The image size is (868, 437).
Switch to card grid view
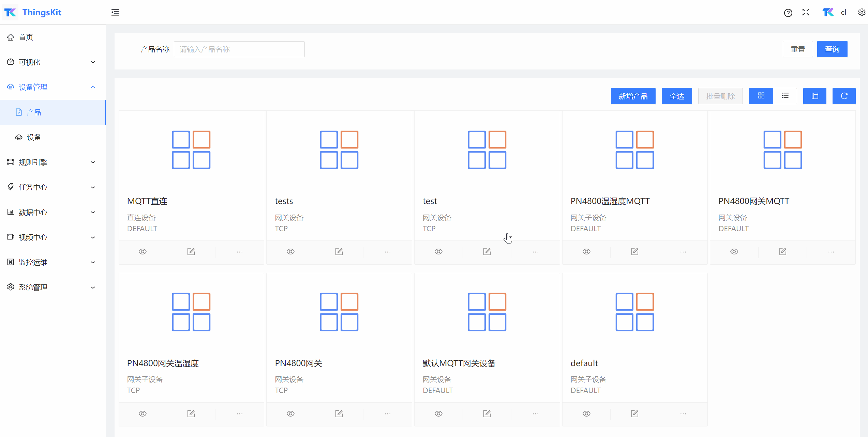pos(761,96)
